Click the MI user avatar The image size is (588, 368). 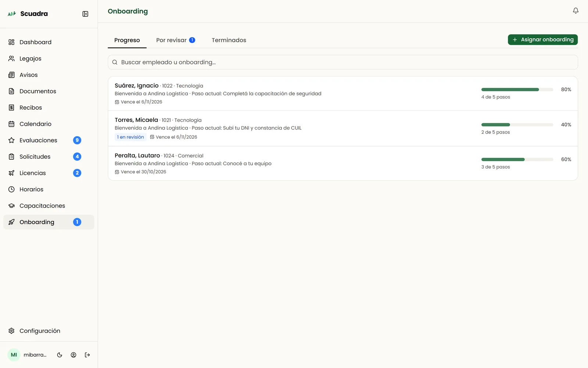(x=14, y=355)
